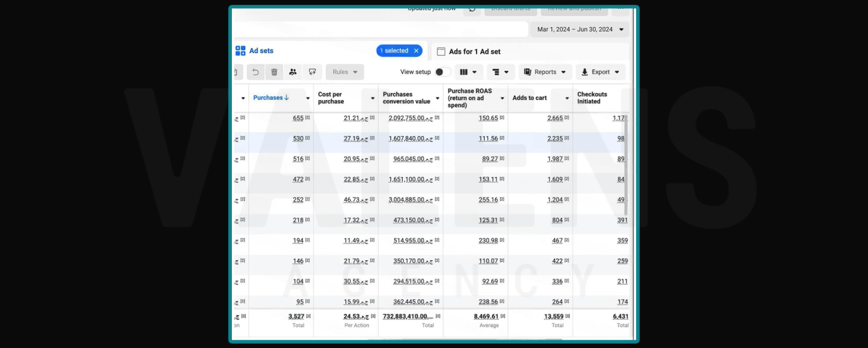This screenshot has height=348, width=868.
Task: Click the conversion value 3,004,885.00
Action: tap(411, 199)
